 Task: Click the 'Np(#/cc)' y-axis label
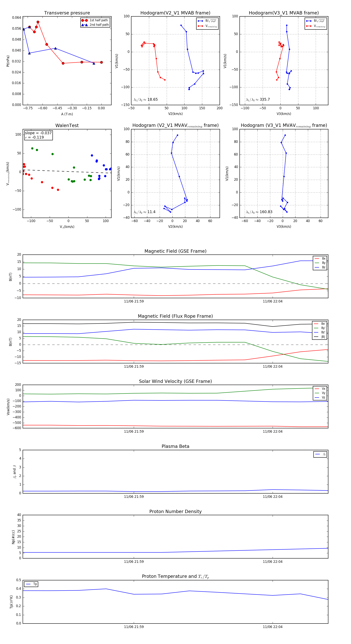tap(13, 537)
